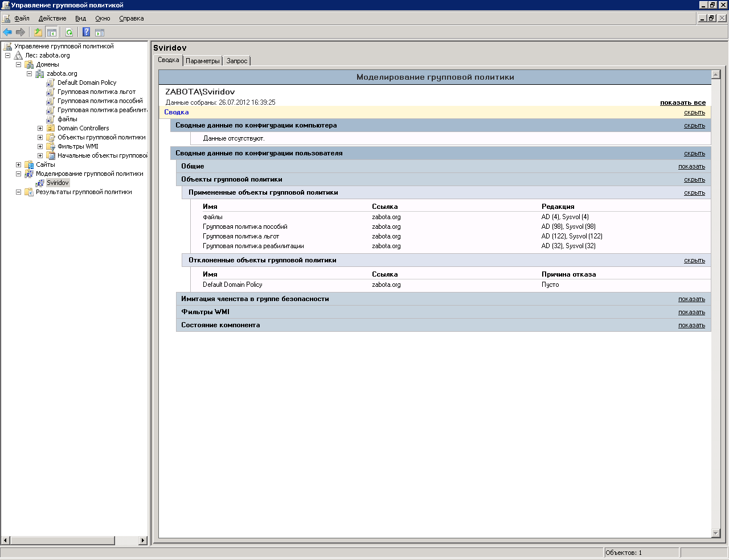Open the Действие menu
This screenshot has height=560, width=729.
coord(52,18)
